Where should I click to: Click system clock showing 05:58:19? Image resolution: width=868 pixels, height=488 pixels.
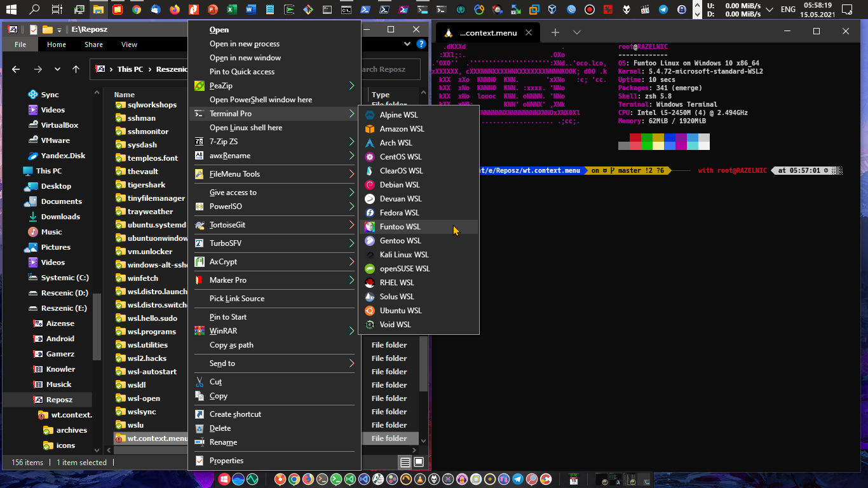coord(817,5)
